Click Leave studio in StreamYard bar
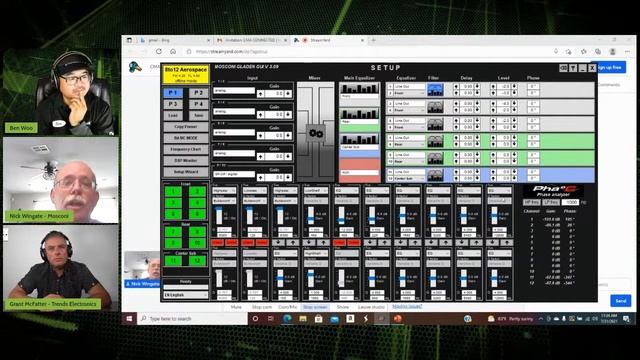This screenshot has width=640, height=360. [371, 307]
